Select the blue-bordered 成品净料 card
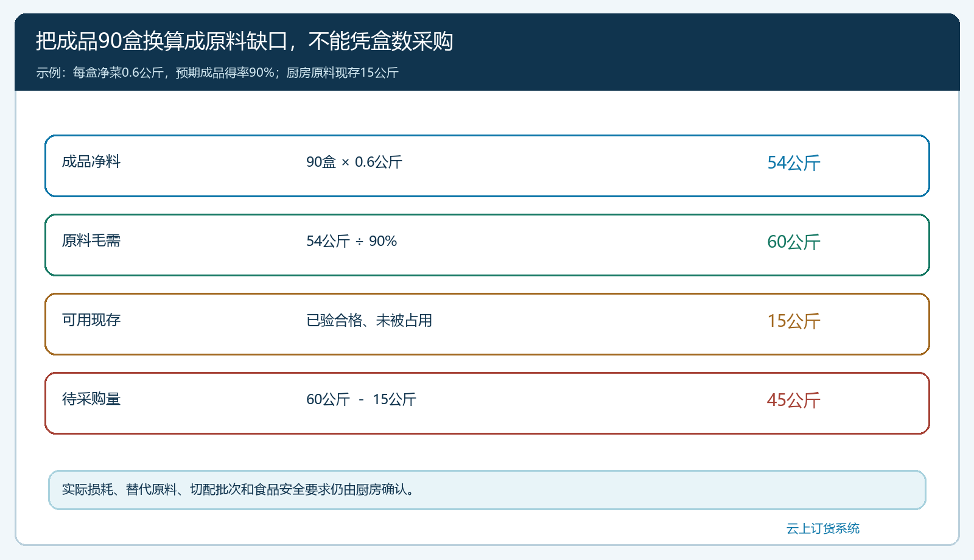 point(487,166)
